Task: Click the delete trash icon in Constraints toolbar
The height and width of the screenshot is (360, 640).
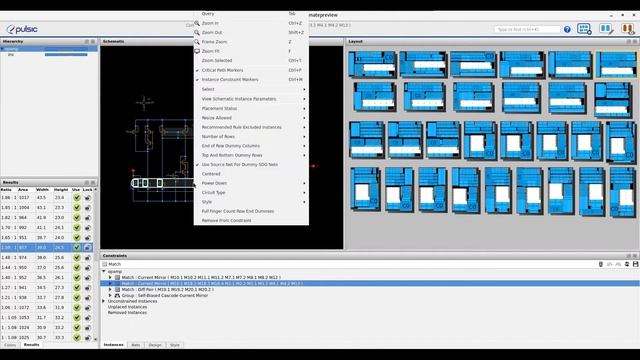Action: pyautogui.click(x=601, y=264)
